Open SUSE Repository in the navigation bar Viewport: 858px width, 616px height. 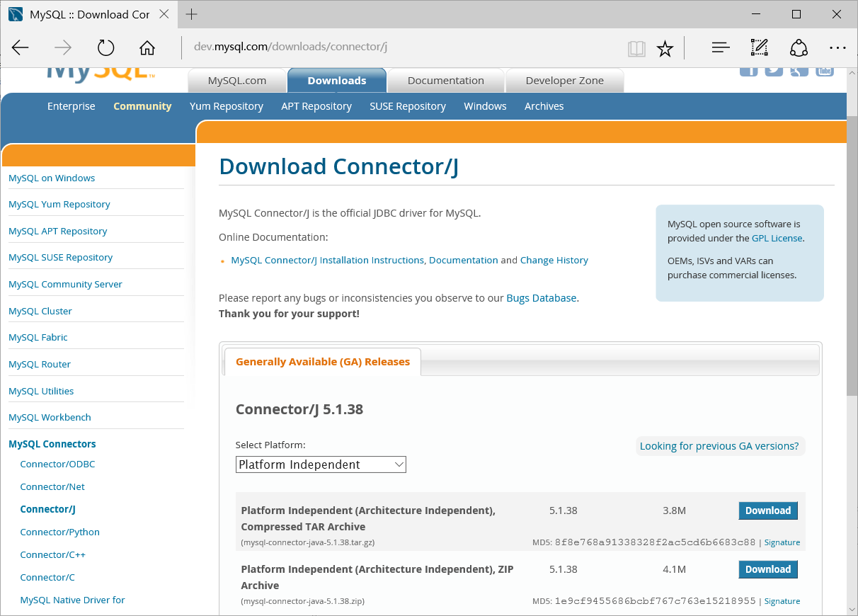point(408,106)
